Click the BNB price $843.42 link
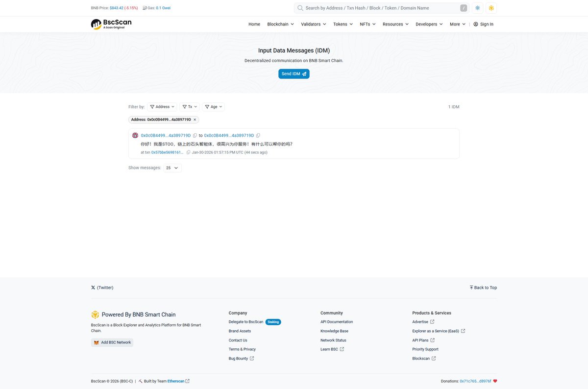The image size is (588, 389). click(x=117, y=8)
